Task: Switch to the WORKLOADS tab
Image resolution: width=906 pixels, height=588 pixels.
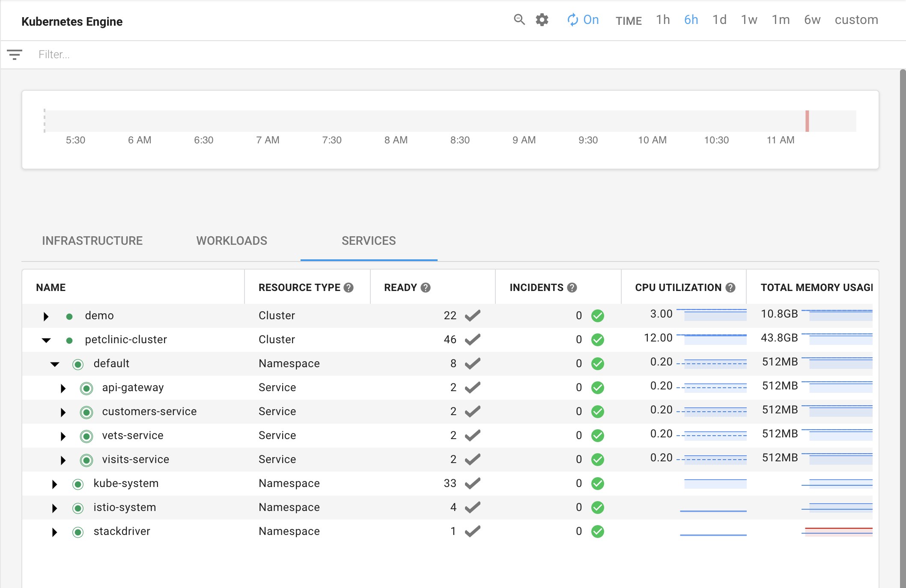Action: click(x=232, y=241)
